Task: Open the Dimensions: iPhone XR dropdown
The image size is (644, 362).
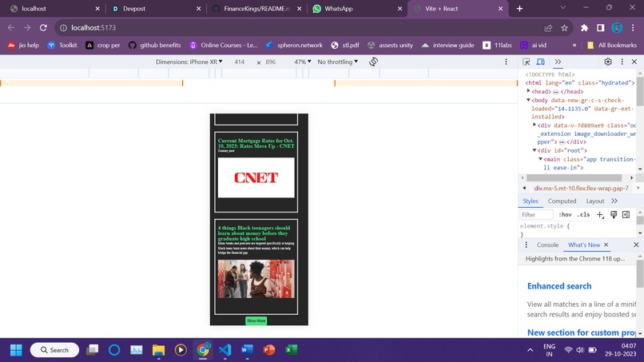Action: point(189,62)
